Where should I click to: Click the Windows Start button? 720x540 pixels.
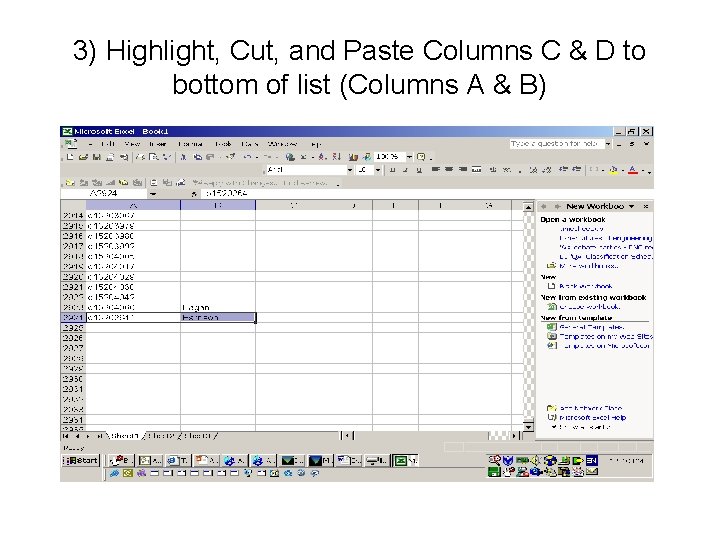coord(81,461)
